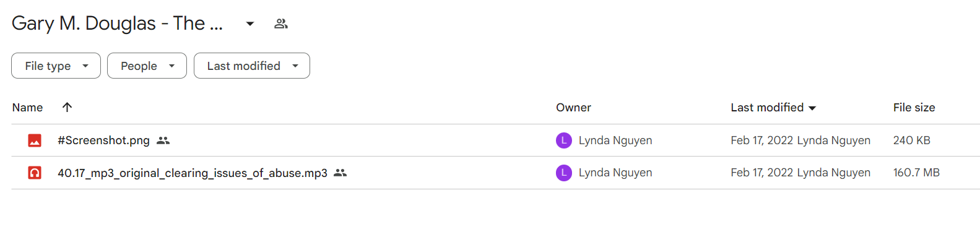Select the #Screenshot.png file name
980x250 pixels.
[x=103, y=140]
